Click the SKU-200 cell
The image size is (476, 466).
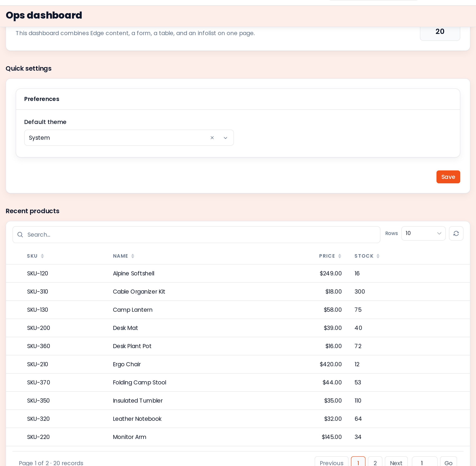pyautogui.click(x=38, y=328)
